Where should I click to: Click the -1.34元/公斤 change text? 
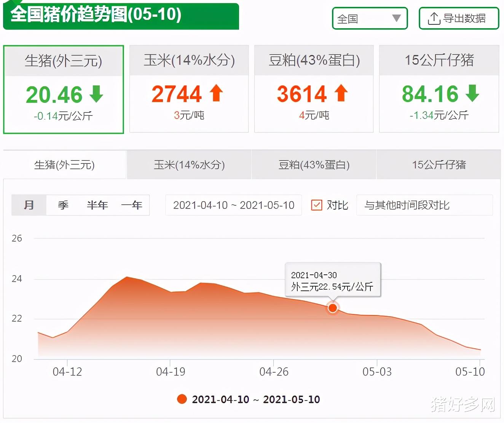coord(439,115)
